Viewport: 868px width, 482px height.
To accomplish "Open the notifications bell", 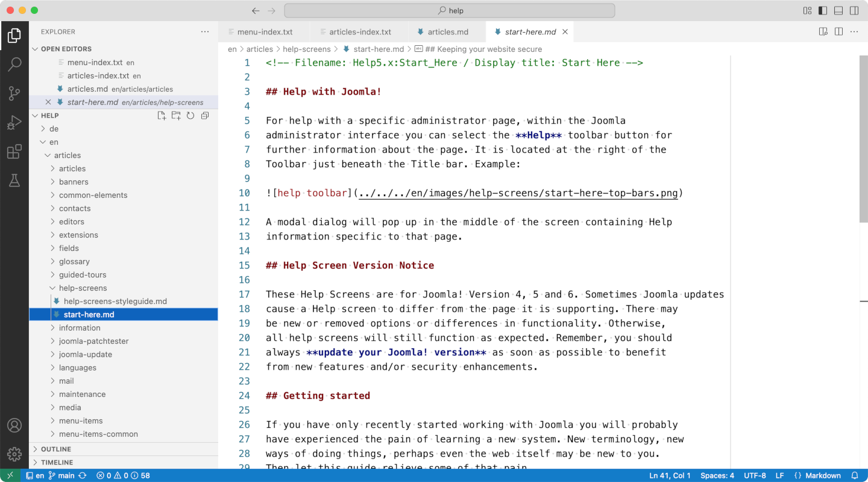I will coord(854,475).
